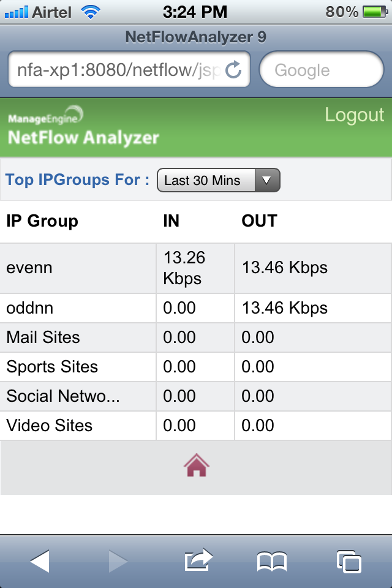The width and height of the screenshot is (392, 588).
Task: Click the OUT column header
Action: [x=259, y=221]
